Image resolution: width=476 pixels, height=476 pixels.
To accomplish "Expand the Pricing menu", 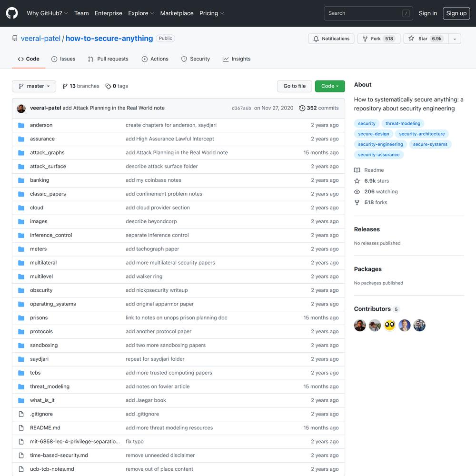I will click(211, 13).
